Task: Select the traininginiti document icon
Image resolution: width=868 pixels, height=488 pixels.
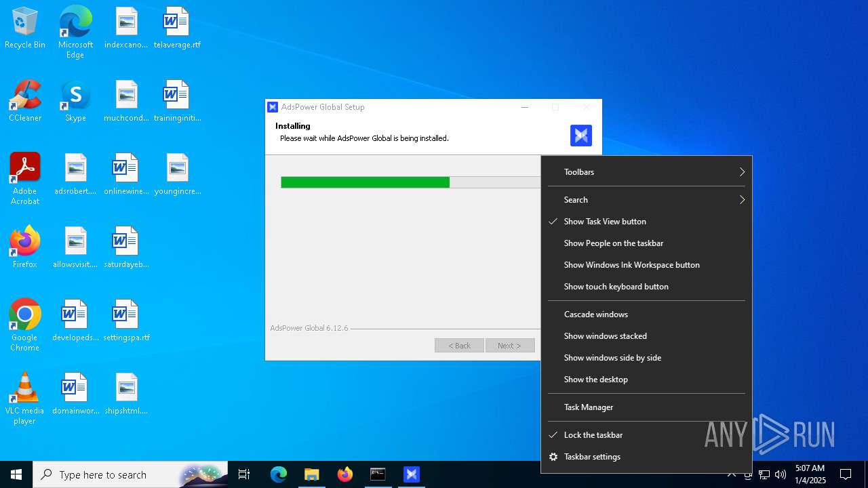Action: (177, 102)
